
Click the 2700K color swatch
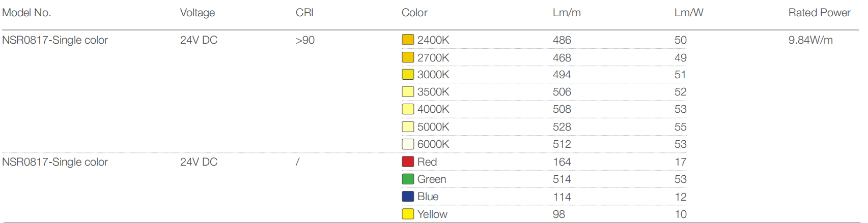[x=408, y=57]
